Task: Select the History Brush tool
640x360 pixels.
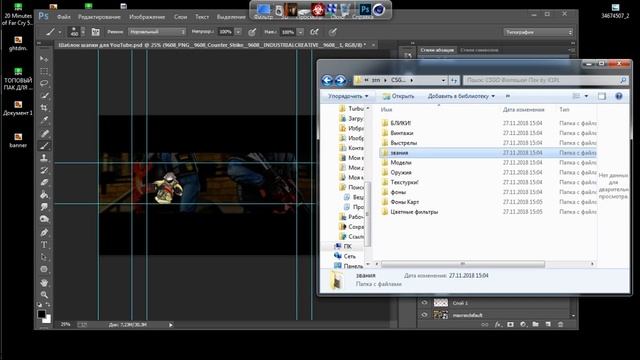Action: tap(44, 170)
